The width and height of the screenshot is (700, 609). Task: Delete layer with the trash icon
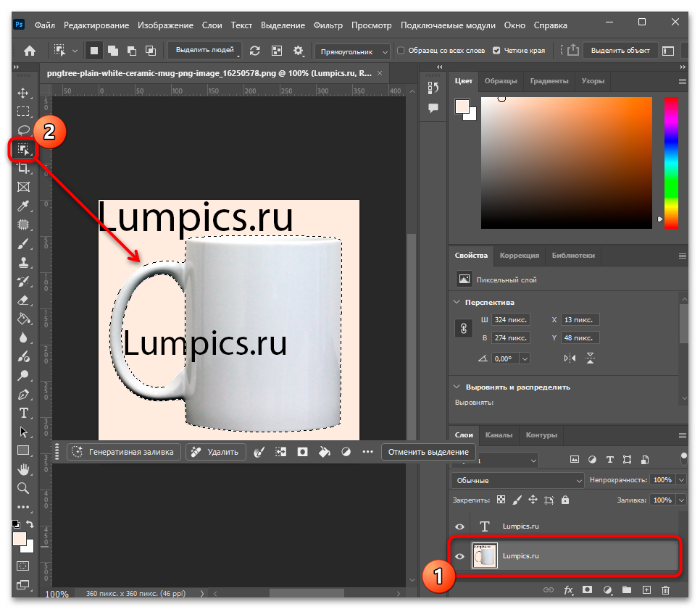point(666,590)
